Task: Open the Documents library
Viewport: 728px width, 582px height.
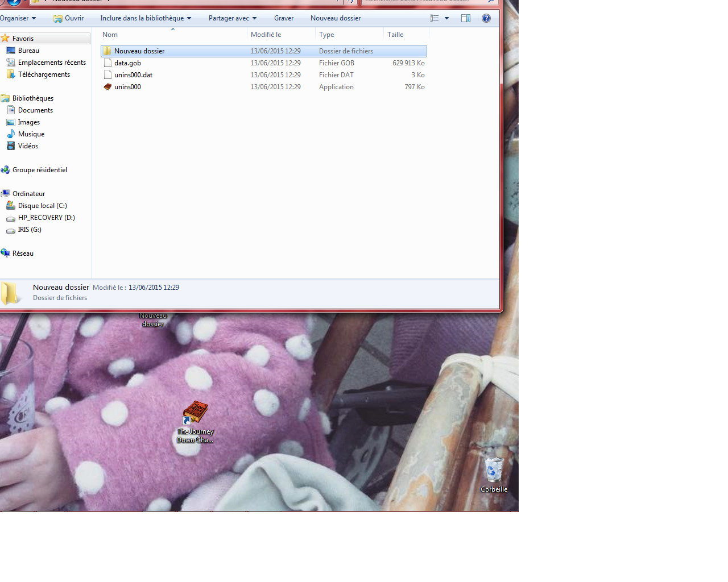Action: [x=35, y=110]
